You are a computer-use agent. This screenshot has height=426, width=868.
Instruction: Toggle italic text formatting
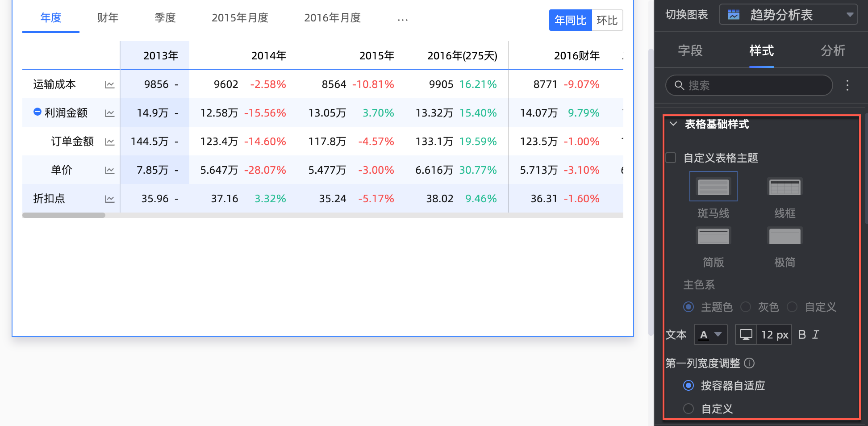pos(816,334)
